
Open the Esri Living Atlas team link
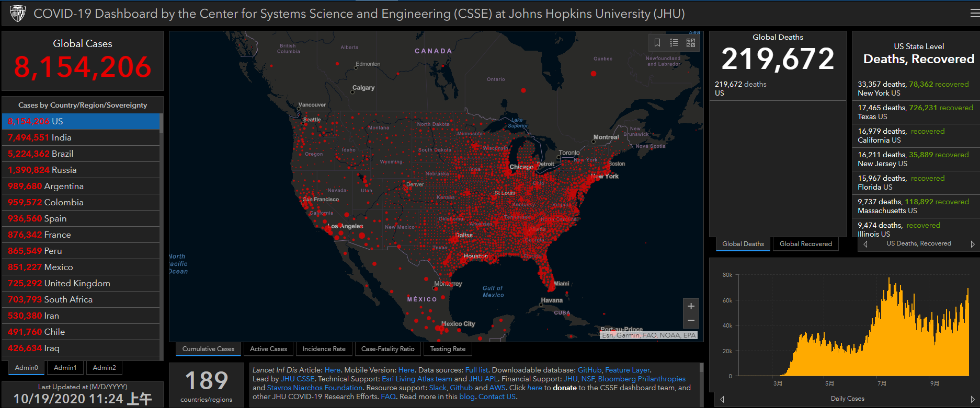pos(417,379)
